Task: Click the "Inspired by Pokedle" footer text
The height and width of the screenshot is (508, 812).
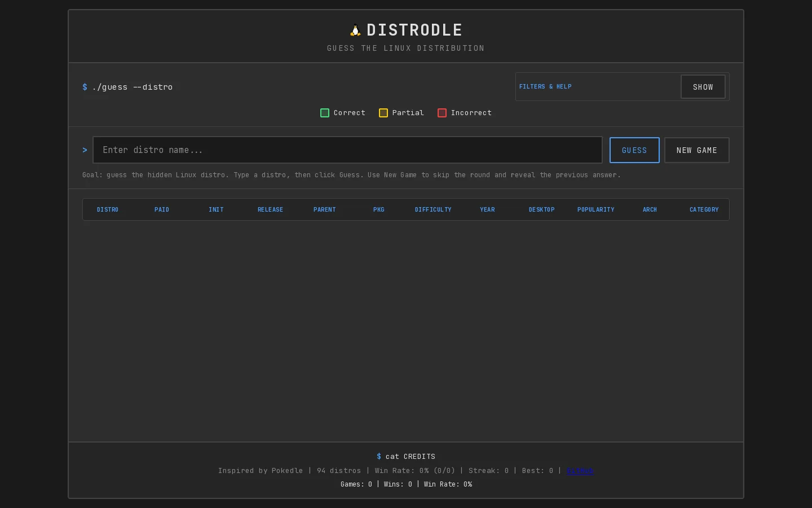Action: 261,471
